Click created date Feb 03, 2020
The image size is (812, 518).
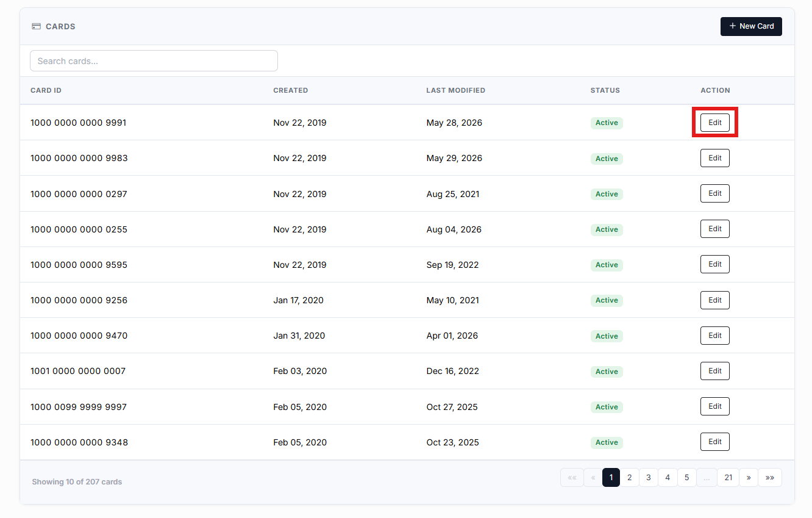pos(300,371)
